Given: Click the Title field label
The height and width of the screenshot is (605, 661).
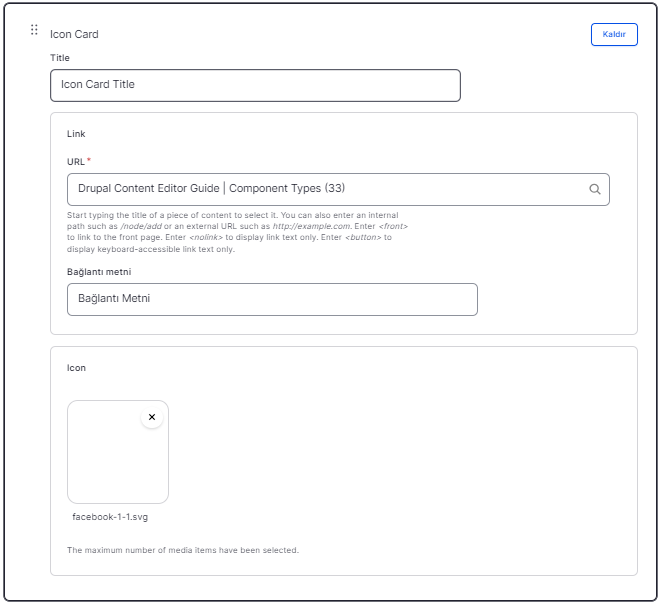Looking at the screenshot, I should tap(60, 58).
